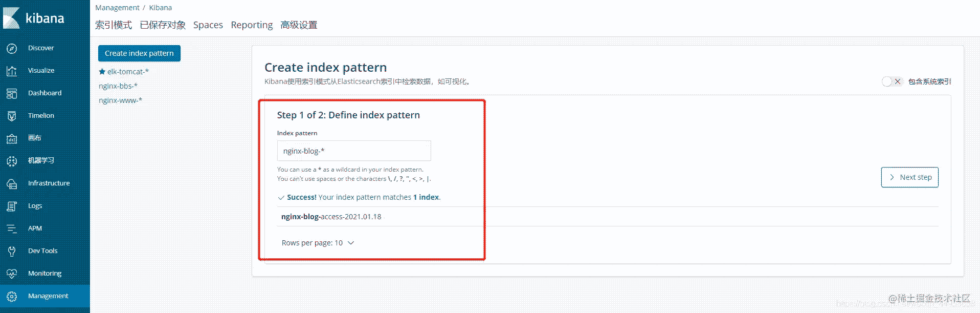Open the APM sidebar icon

tap(12, 228)
